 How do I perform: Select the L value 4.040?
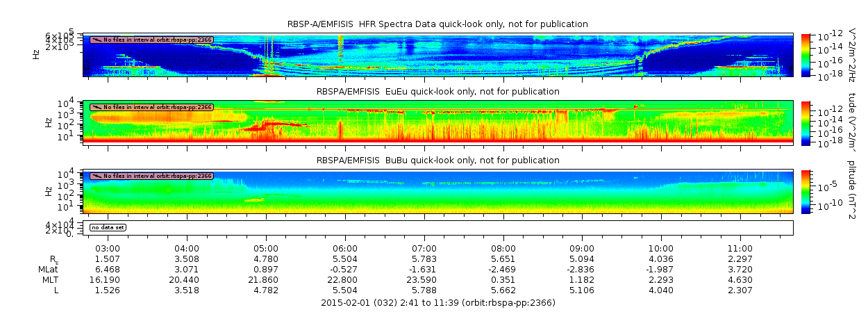[661, 290]
